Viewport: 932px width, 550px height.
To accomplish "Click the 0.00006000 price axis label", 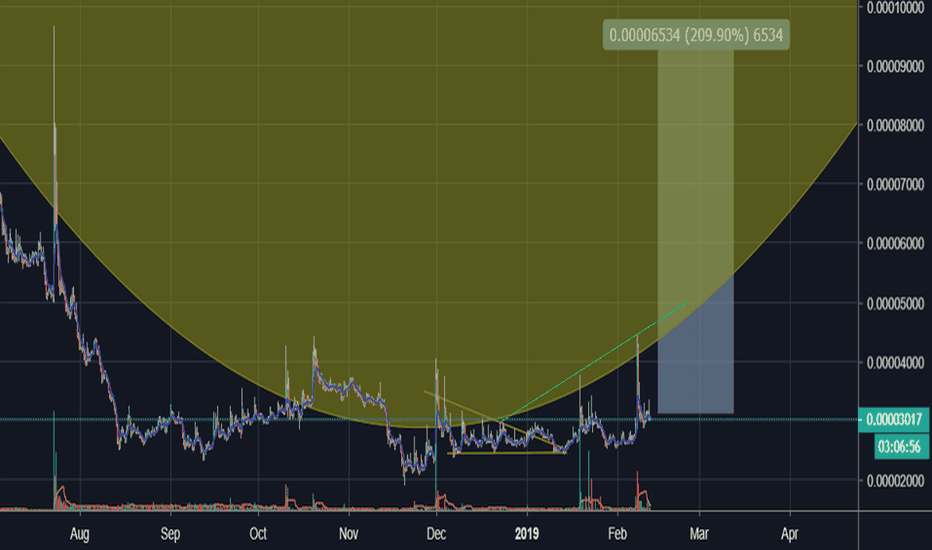I will coord(895,243).
